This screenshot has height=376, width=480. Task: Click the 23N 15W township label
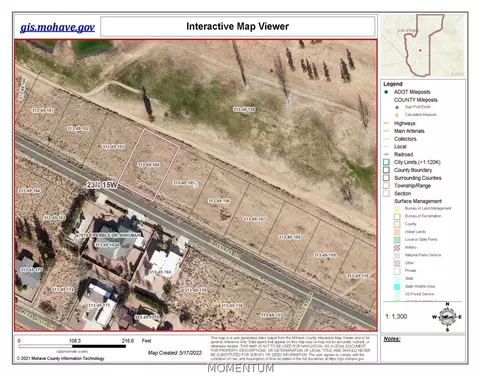tap(102, 185)
